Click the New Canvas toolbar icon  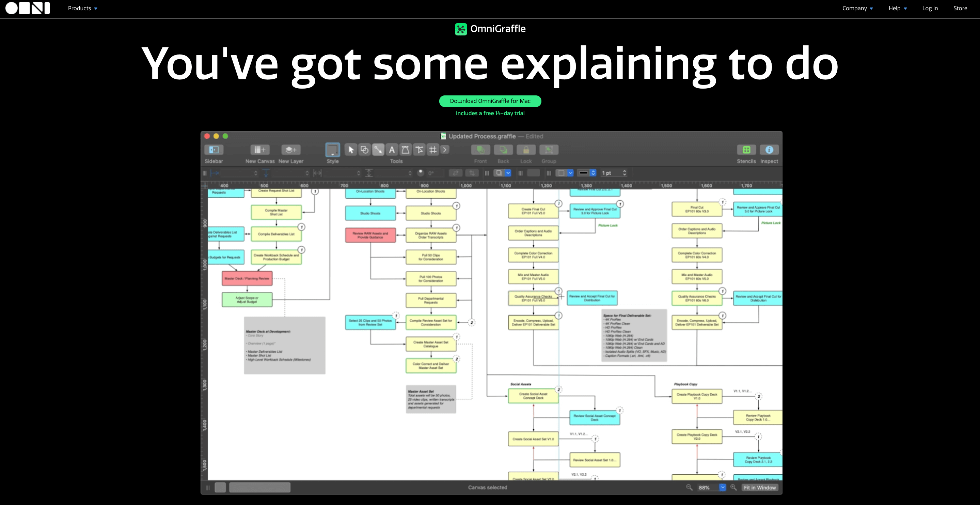click(x=260, y=150)
